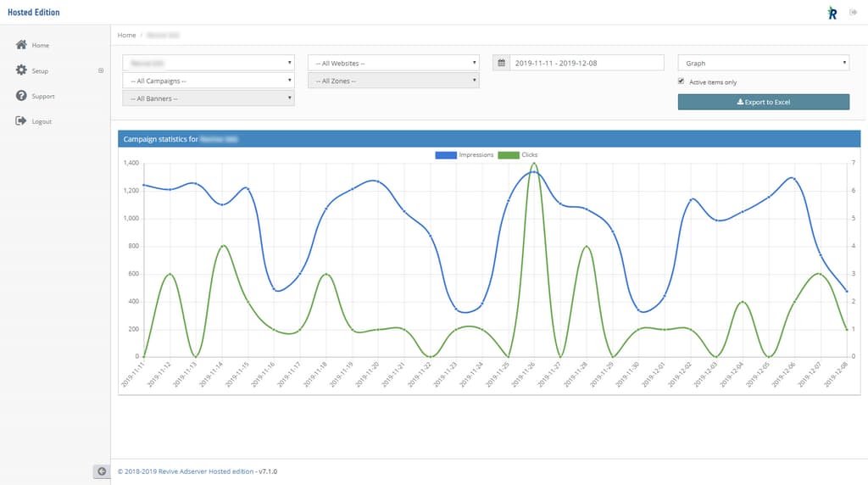The width and height of the screenshot is (868, 485).
Task: Toggle the Active items only checkbox
Action: [x=681, y=81]
